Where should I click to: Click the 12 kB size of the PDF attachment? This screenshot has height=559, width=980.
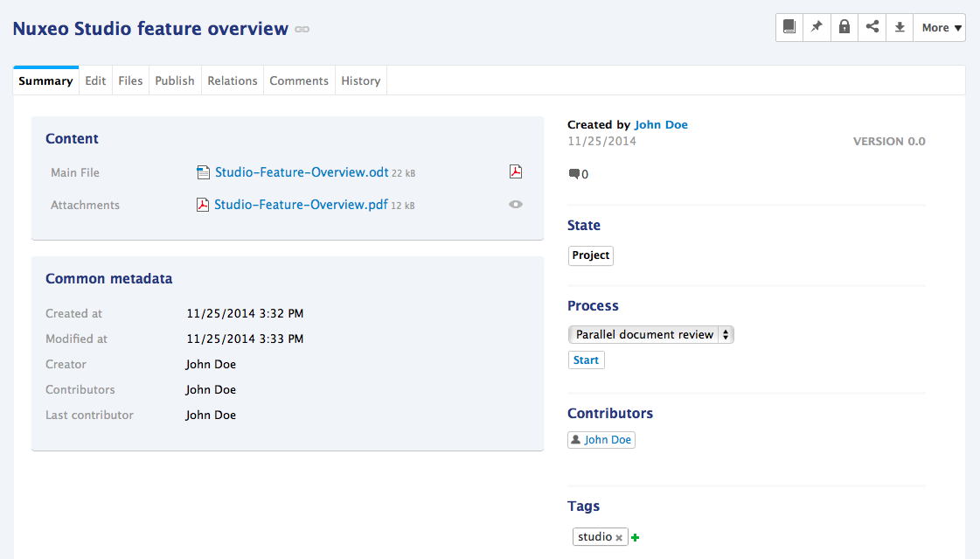pyautogui.click(x=403, y=206)
